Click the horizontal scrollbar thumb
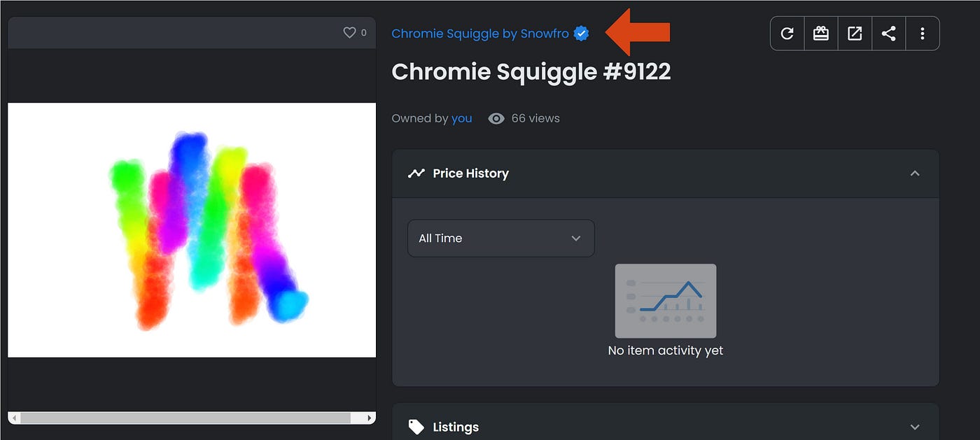This screenshot has height=440, width=980. click(x=185, y=418)
